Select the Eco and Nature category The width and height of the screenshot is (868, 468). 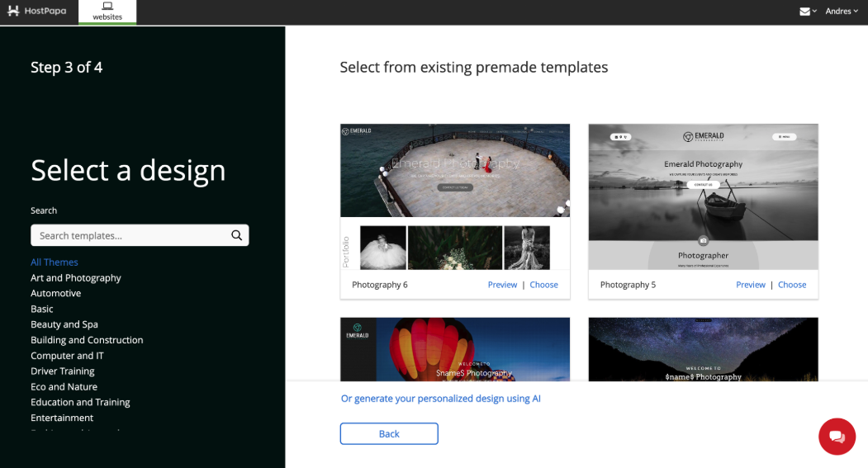click(64, 386)
